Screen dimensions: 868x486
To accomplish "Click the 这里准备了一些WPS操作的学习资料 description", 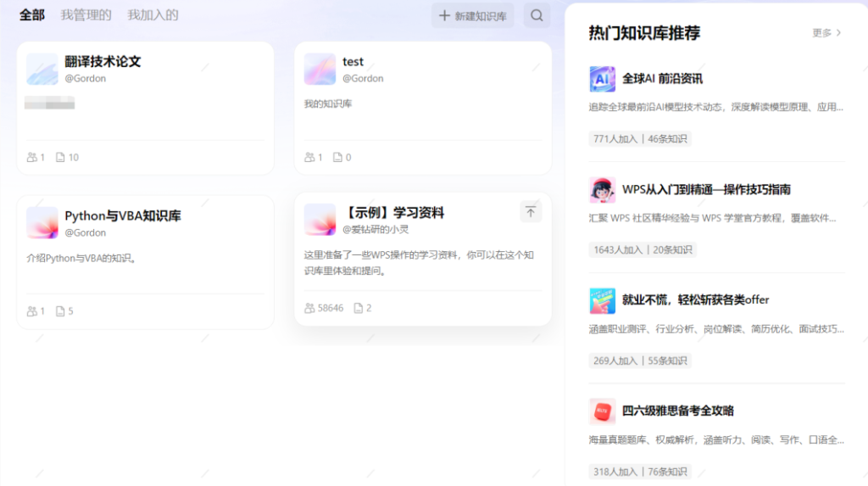I will pyautogui.click(x=419, y=263).
